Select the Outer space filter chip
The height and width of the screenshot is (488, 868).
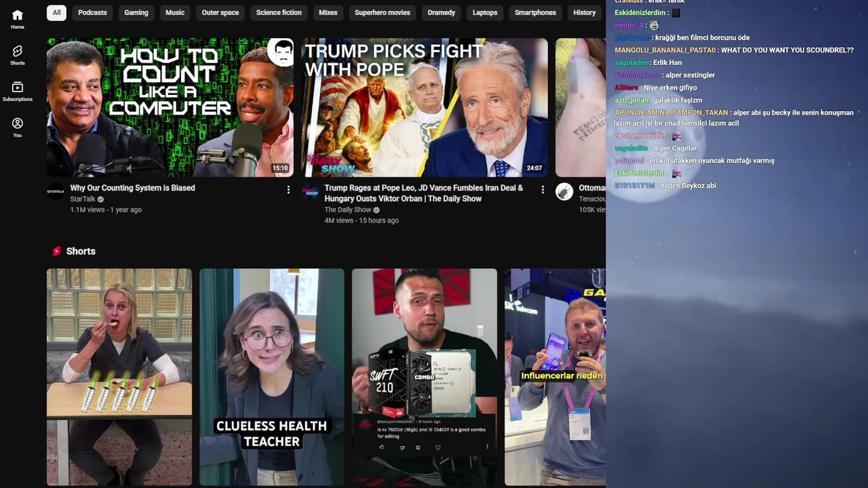coord(220,12)
